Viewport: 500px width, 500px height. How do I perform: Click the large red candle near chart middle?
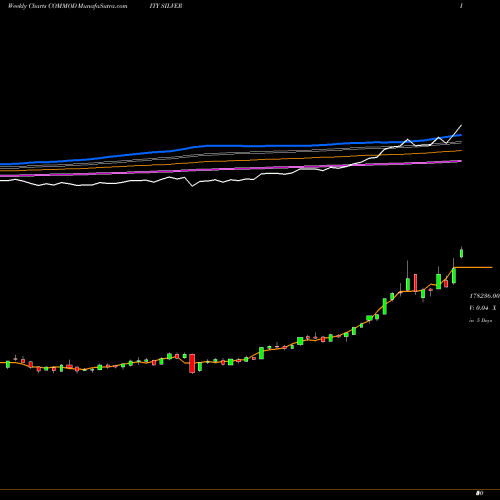[192, 363]
